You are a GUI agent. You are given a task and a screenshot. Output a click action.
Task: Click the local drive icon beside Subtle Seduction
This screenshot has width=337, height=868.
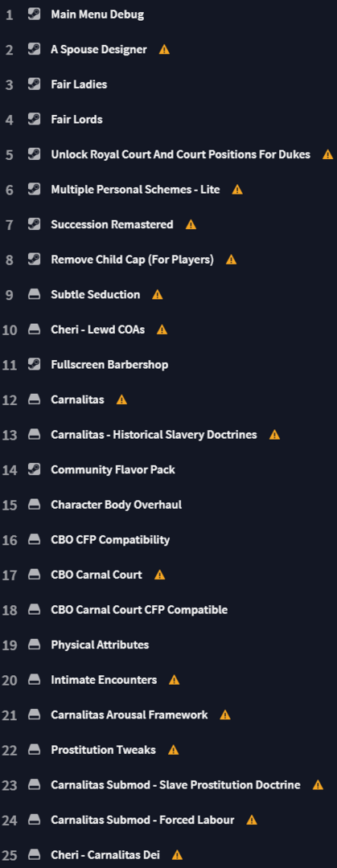tap(35, 294)
